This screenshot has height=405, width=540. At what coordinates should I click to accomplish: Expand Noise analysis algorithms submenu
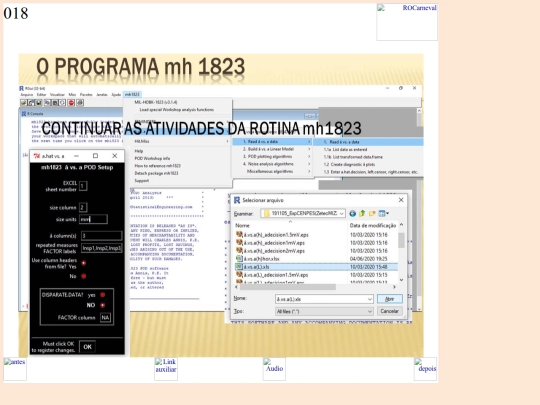tap(309, 164)
